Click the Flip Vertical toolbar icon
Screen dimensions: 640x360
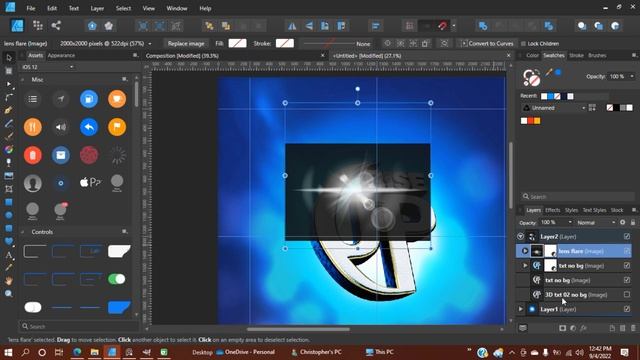[309, 26]
